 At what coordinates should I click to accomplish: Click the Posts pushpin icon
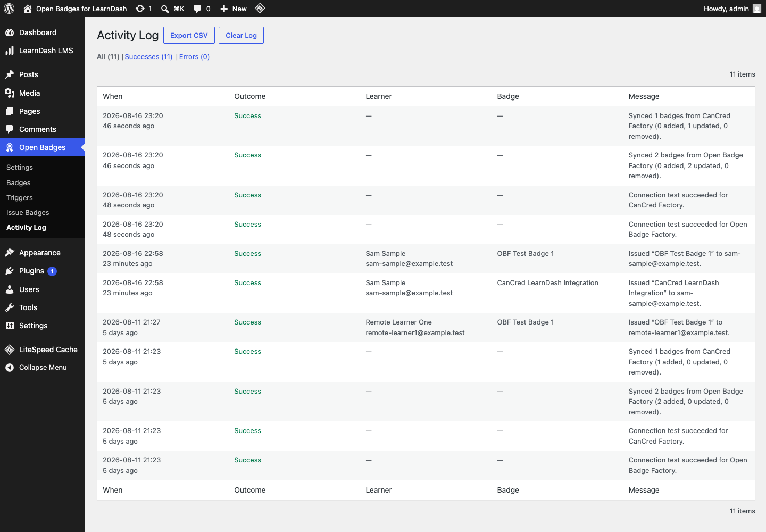[x=10, y=74]
